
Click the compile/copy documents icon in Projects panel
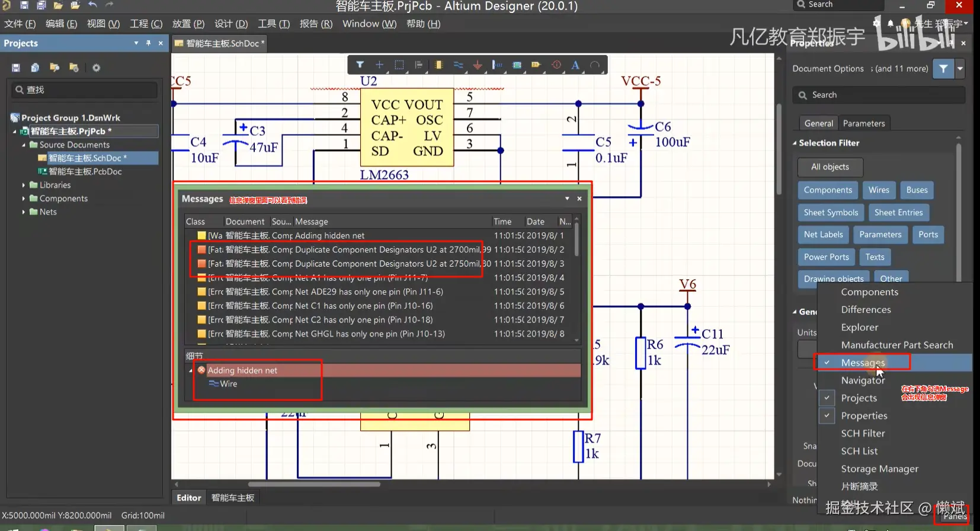tap(35, 68)
